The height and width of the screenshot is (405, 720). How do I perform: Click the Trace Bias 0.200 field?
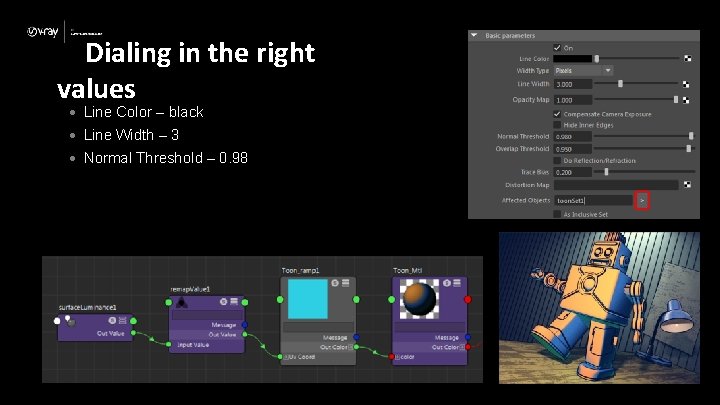[x=573, y=173]
